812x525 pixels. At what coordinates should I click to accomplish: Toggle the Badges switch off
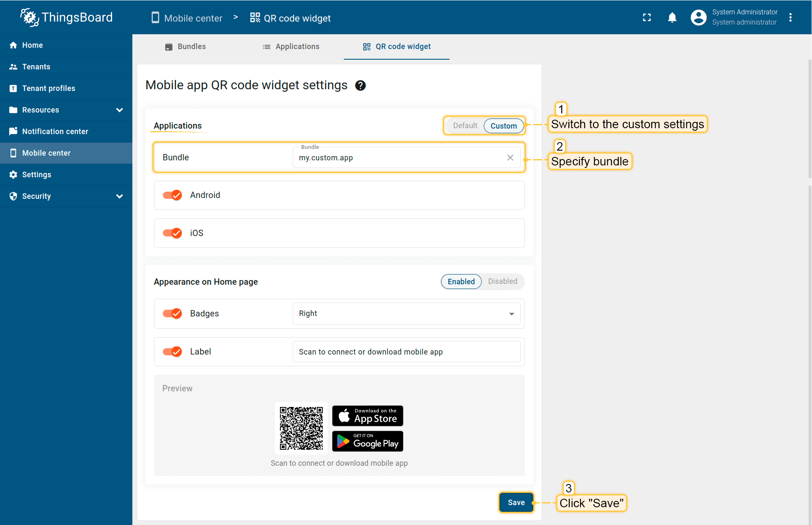[x=173, y=313]
